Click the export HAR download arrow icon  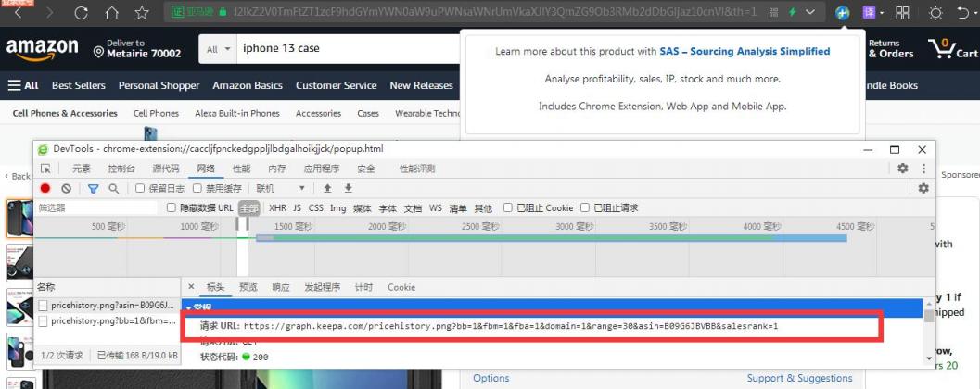[x=348, y=189]
